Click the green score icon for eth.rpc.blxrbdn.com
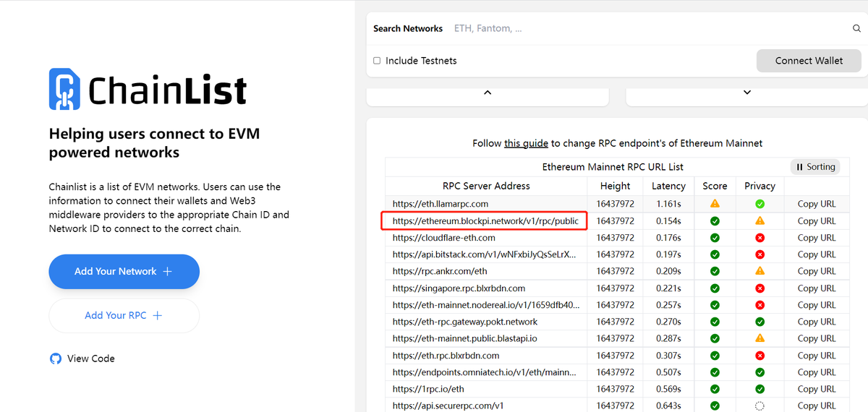 pyautogui.click(x=715, y=356)
